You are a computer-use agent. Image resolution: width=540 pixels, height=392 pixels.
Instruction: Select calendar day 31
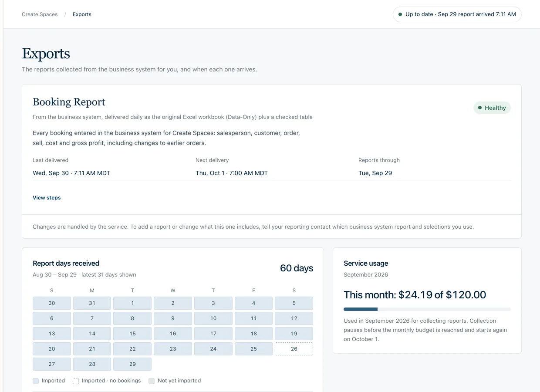point(92,303)
